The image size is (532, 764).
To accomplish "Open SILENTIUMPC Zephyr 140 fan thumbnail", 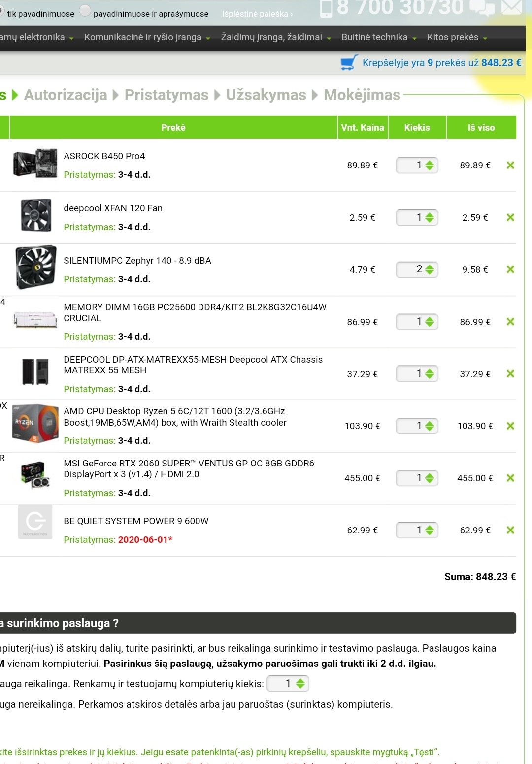I will 35,267.
